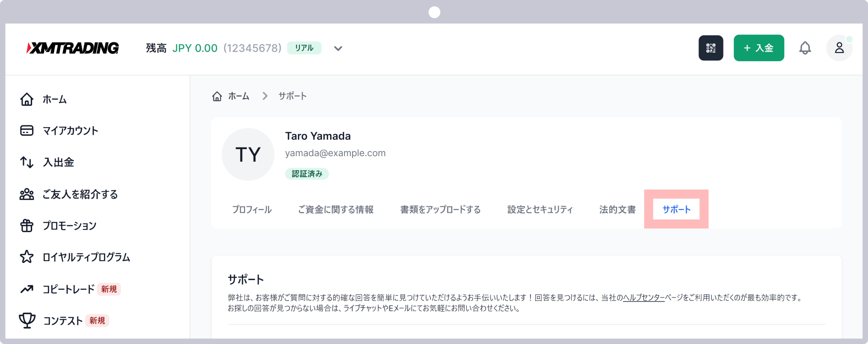Select the 法的文書 tab
868x344 pixels.
pyautogui.click(x=618, y=210)
